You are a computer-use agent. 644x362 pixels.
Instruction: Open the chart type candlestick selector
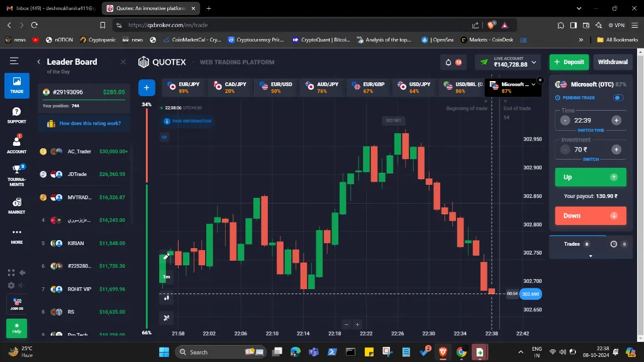(166, 297)
